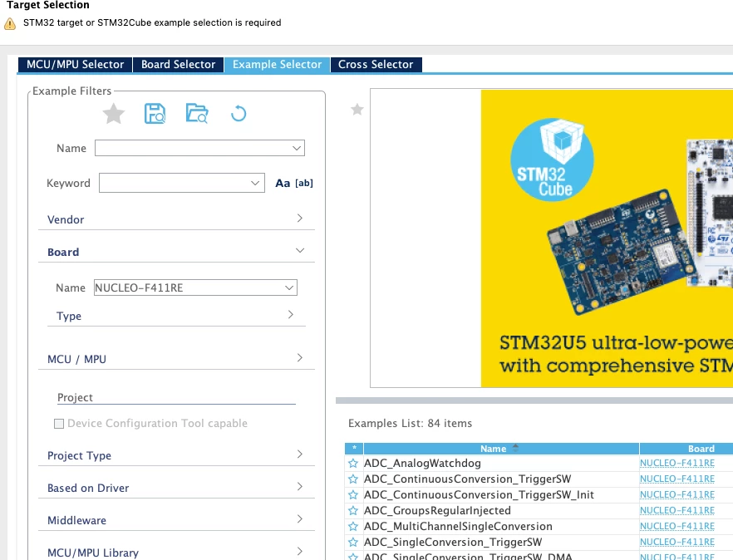Toggle match case Aa icon
The width and height of the screenshot is (733, 560).
point(283,184)
